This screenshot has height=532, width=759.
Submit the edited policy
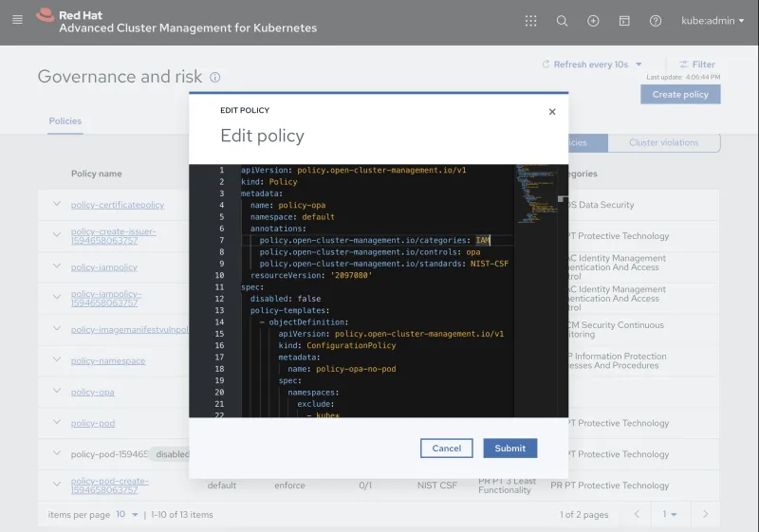[509, 449]
